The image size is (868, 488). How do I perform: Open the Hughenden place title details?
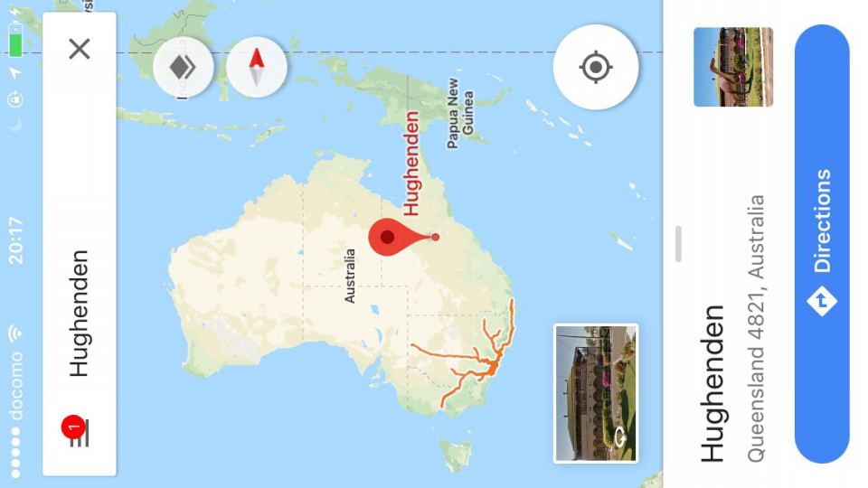pyautogui.click(x=712, y=383)
